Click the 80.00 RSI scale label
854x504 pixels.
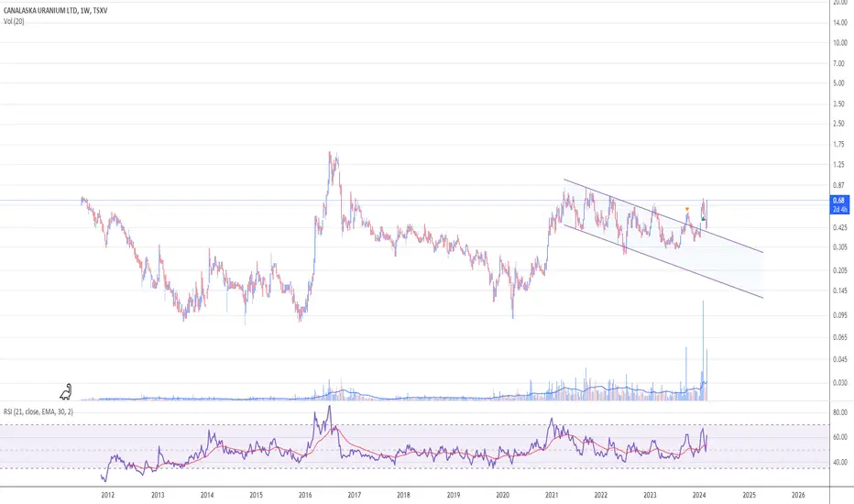tap(840, 412)
